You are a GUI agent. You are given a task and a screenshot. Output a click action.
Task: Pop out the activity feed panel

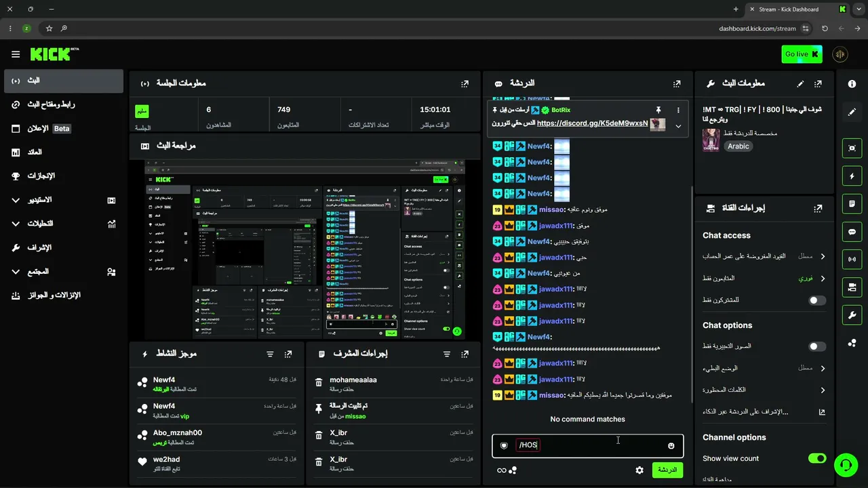point(288,354)
